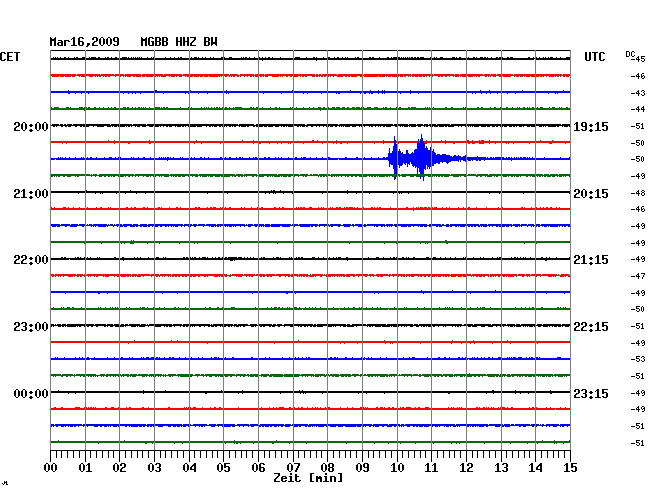
Task: Select minute 11 on the time axis
Action: pyautogui.click(x=431, y=467)
